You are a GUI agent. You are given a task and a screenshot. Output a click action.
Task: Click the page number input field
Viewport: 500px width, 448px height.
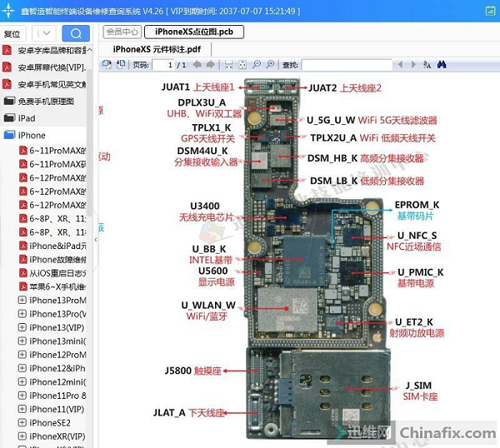click(x=169, y=64)
